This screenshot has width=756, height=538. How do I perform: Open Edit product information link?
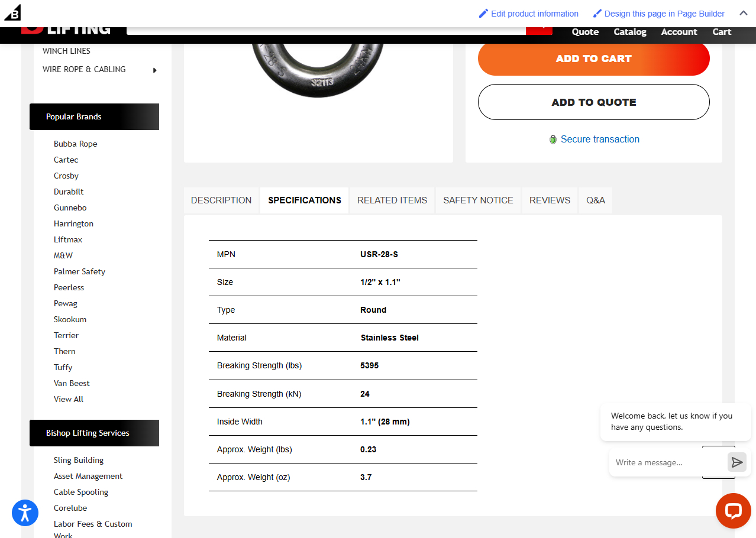click(528, 14)
